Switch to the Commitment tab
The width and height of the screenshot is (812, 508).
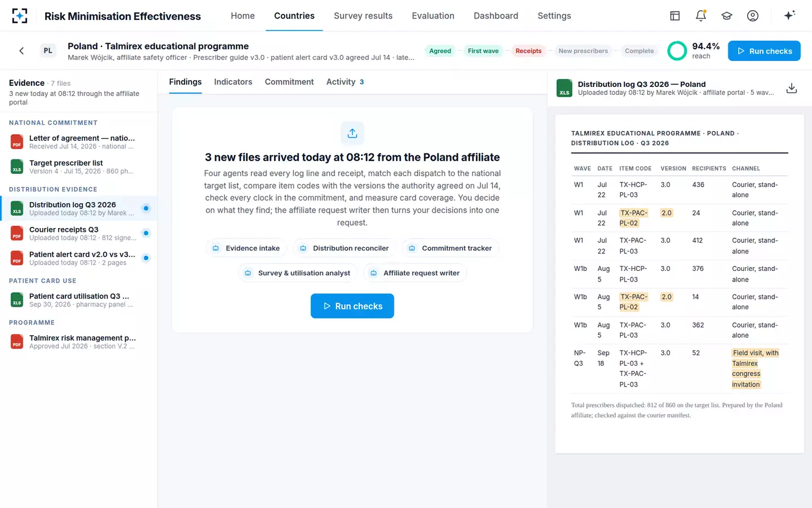tap(289, 82)
